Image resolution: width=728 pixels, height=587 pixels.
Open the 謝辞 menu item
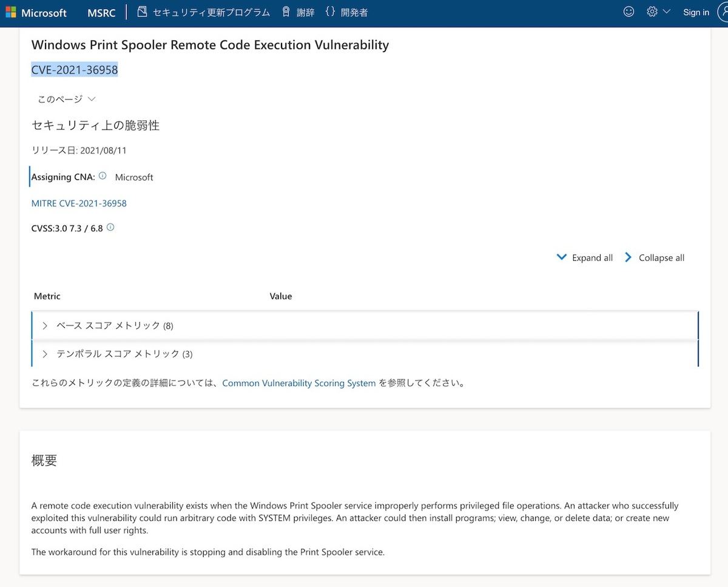(306, 12)
